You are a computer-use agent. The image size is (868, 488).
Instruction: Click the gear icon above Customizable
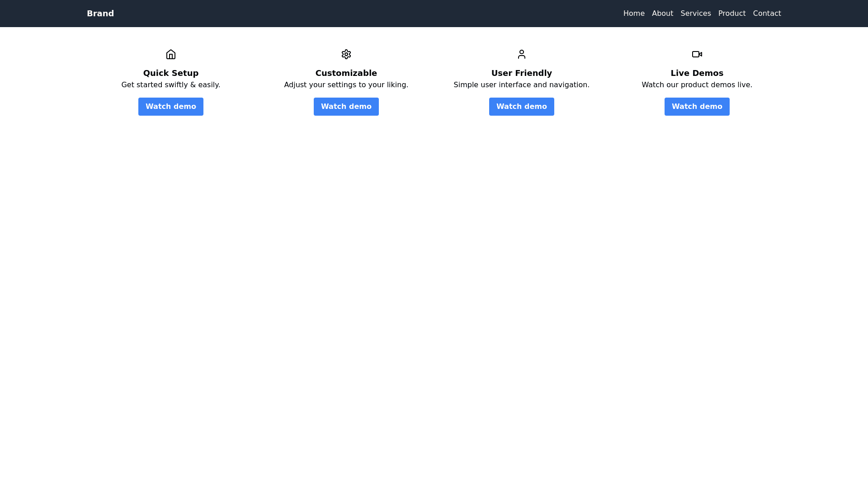coord(346,54)
